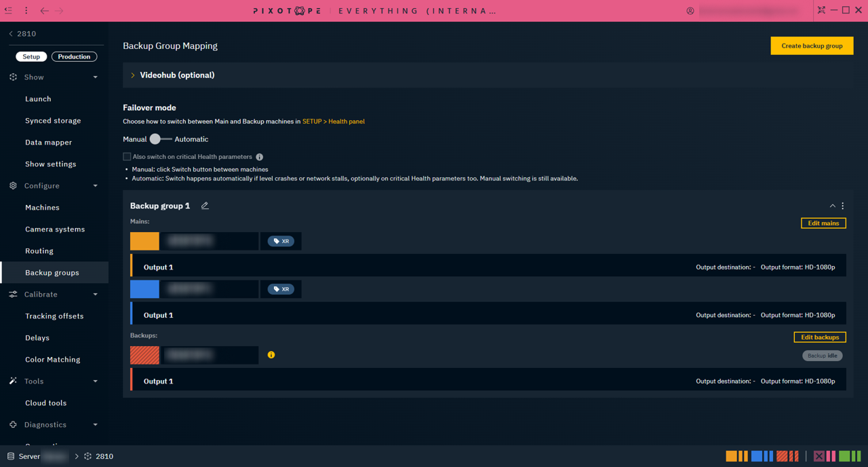This screenshot has height=467, width=868.
Task: Open Camera systems in the sidebar
Action: [55, 229]
